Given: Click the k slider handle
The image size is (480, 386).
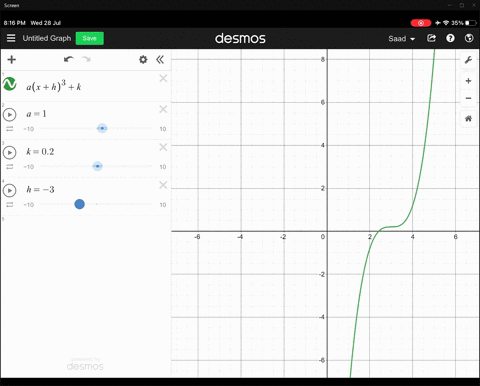Looking at the screenshot, I should tap(97, 166).
